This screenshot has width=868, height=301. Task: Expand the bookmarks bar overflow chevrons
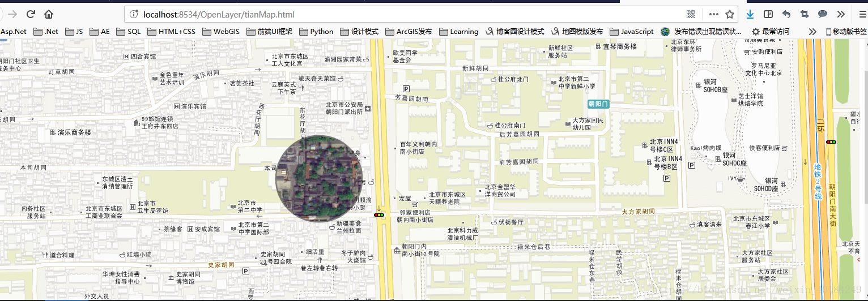coord(812,32)
